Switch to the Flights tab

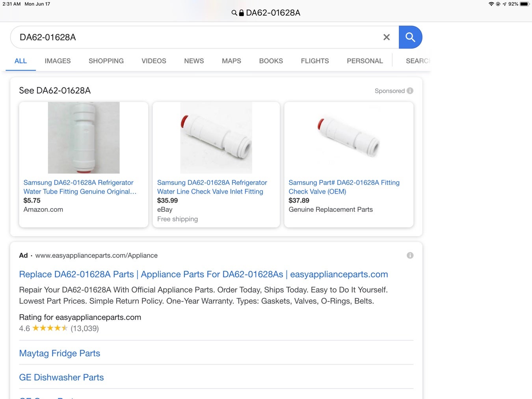tap(314, 61)
